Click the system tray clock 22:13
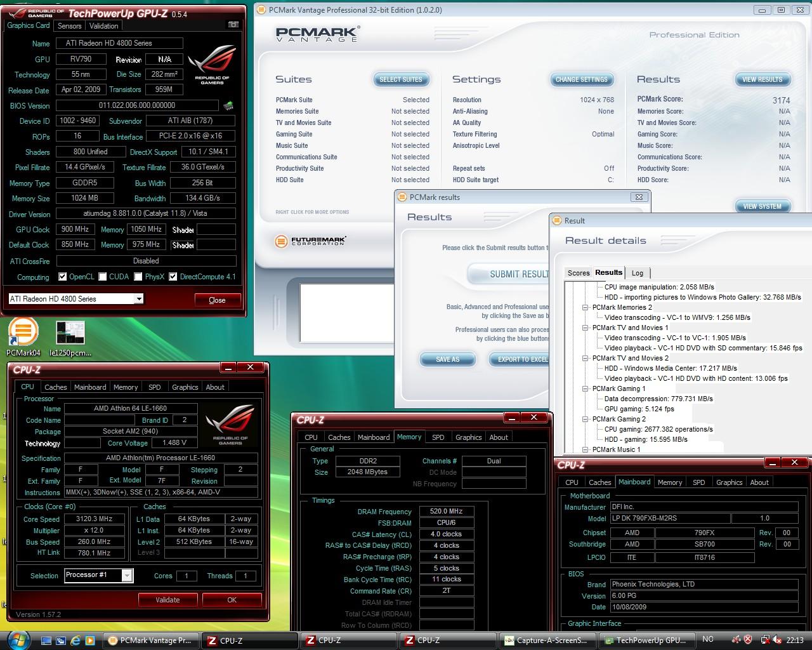812x650 pixels. 795,640
